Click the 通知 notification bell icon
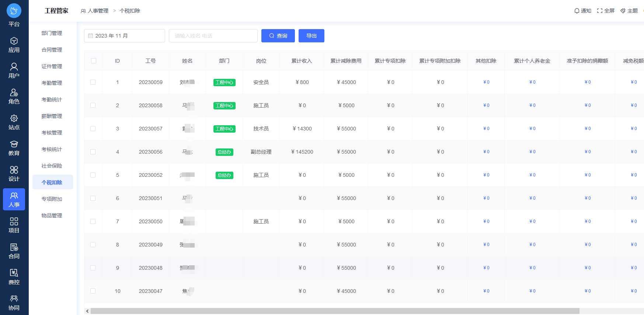Image resolution: width=644 pixels, height=315 pixels. point(577,11)
